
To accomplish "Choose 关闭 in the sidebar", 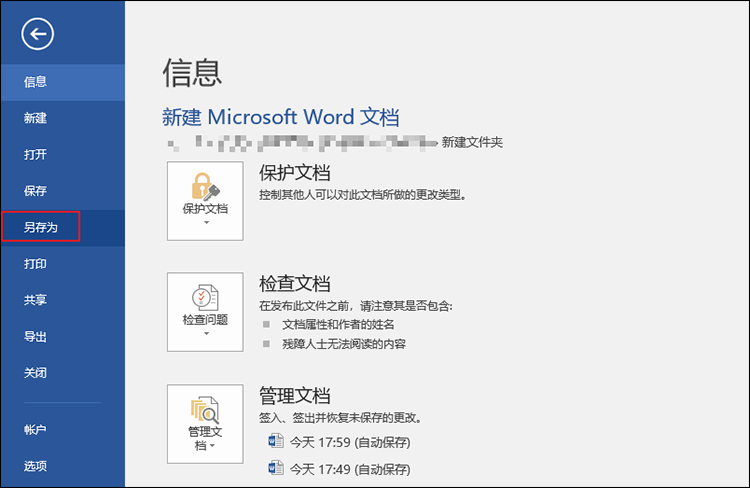I will (x=63, y=373).
